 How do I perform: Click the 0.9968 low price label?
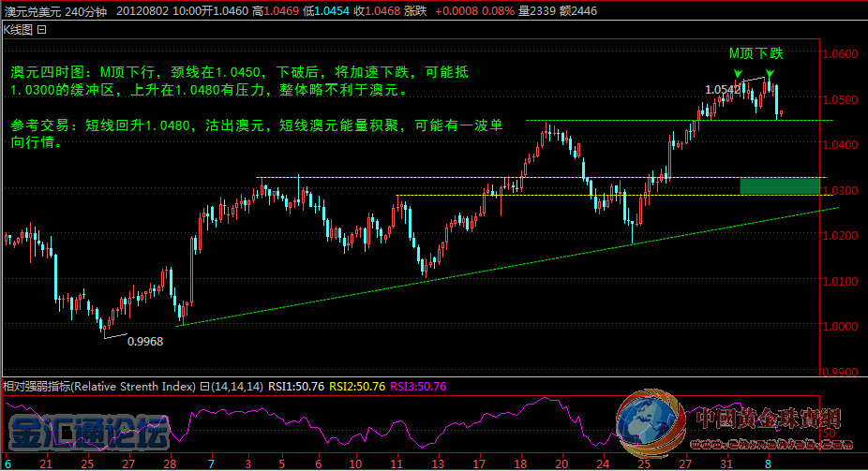pos(145,342)
